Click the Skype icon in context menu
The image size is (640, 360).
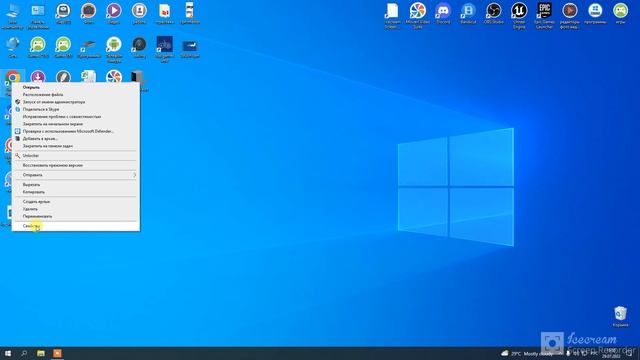pos(18,109)
